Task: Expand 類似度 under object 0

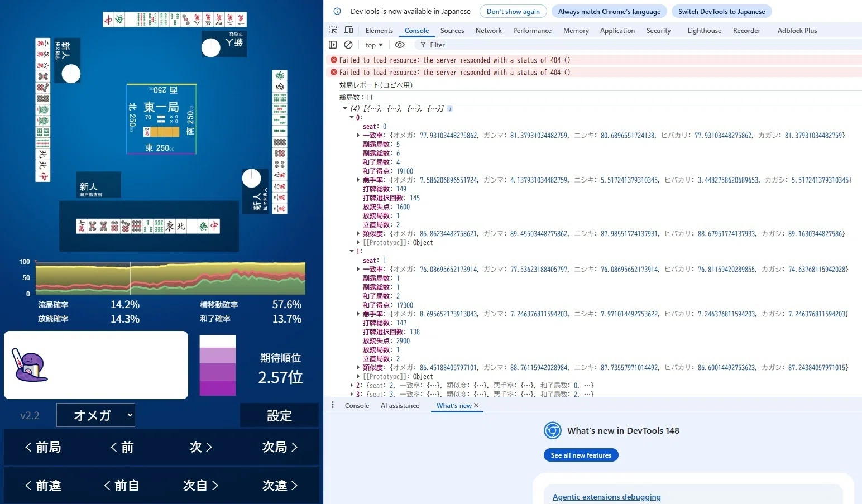Action: (358, 234)
